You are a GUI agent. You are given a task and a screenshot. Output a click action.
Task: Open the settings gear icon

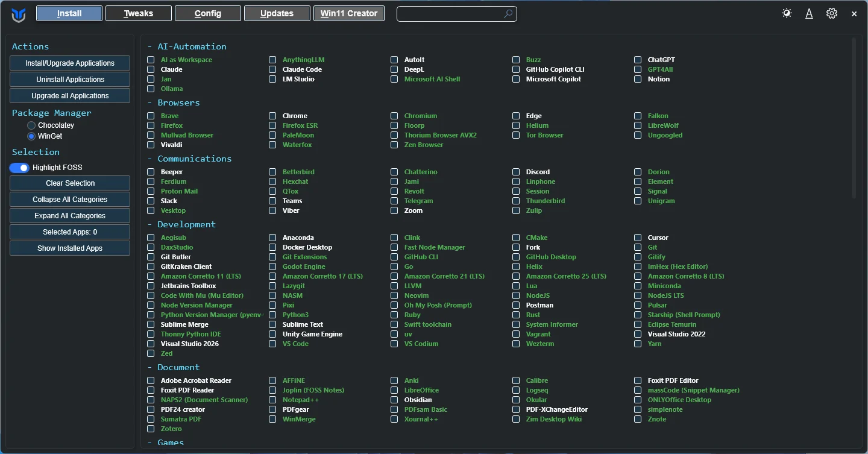832,13
